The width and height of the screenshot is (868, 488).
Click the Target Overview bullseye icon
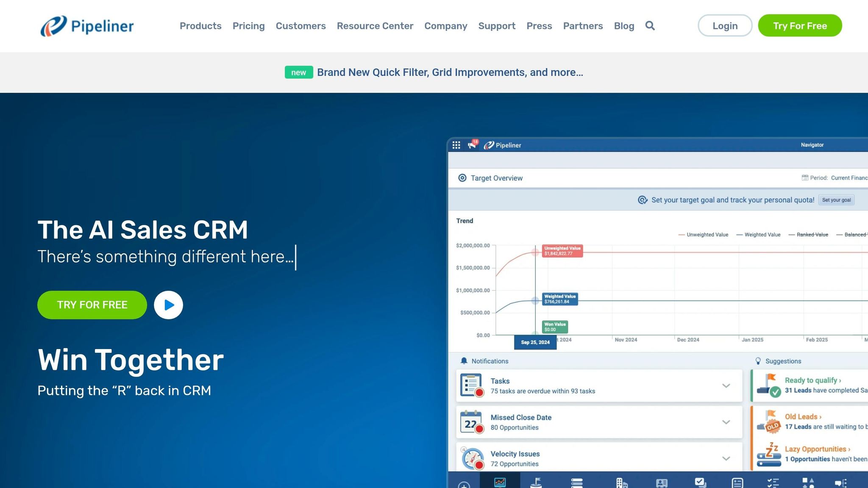pyautogui.click(x=462, y=178)
